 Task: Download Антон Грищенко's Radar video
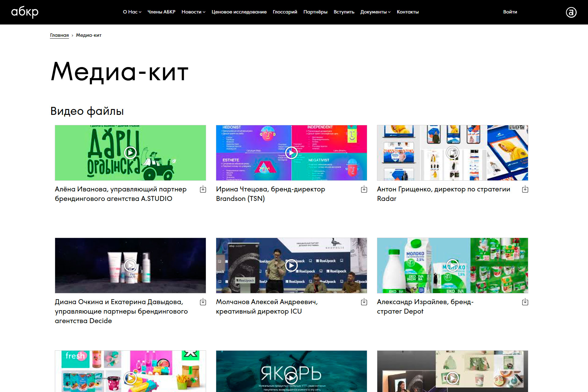[x=525, y=189]
